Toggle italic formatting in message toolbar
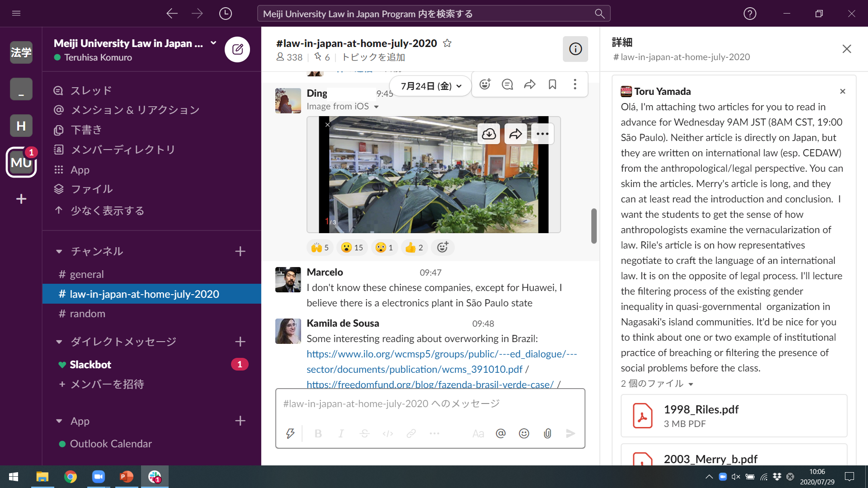The height and width of the screenshot is (488, 868). pos(340,433)
